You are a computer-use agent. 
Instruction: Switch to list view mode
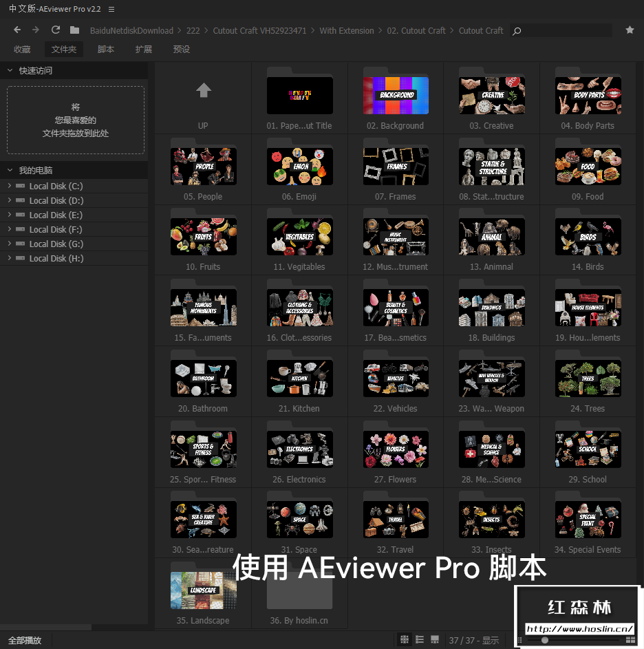(419, 639)
